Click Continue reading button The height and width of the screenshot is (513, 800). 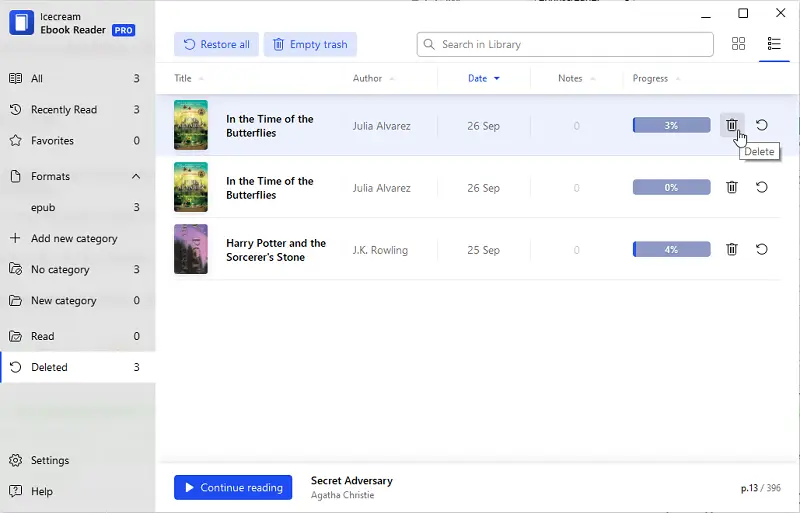(233, 487)
